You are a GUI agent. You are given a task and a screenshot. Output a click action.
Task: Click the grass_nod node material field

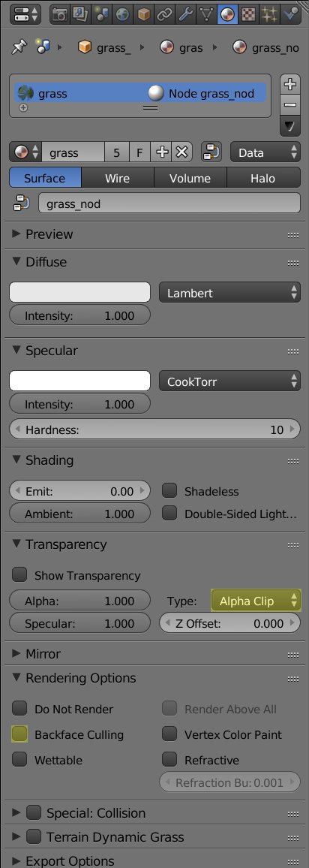(169, 203)
